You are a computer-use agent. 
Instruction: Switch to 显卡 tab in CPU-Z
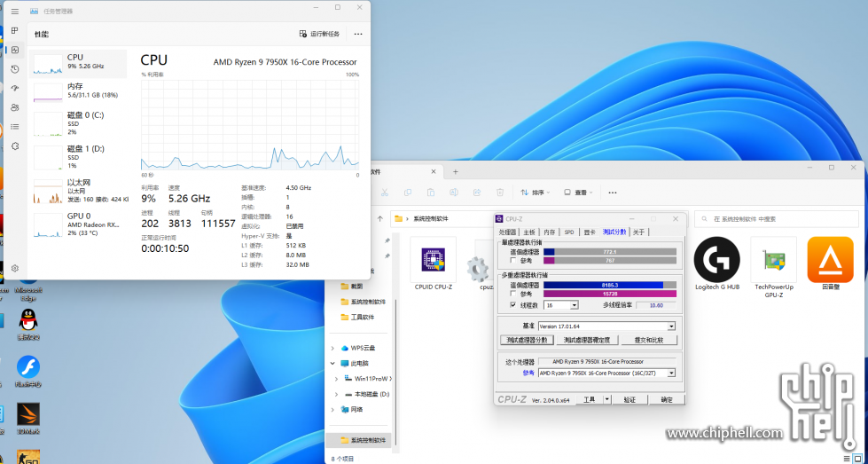coord(589,232)
